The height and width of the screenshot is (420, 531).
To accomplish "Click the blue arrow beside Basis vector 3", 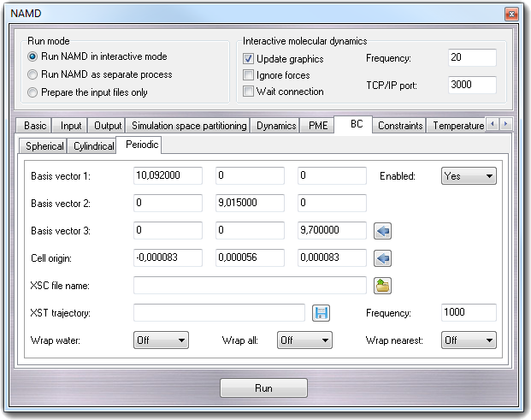I will [x=382, y=231].
